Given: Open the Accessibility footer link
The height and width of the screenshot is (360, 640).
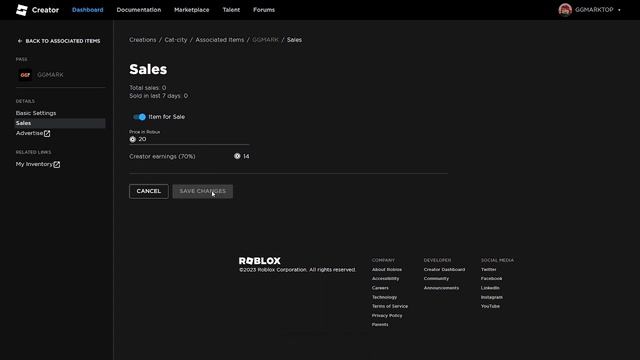Looking at the screenshot, I should (x=385, y=279).
